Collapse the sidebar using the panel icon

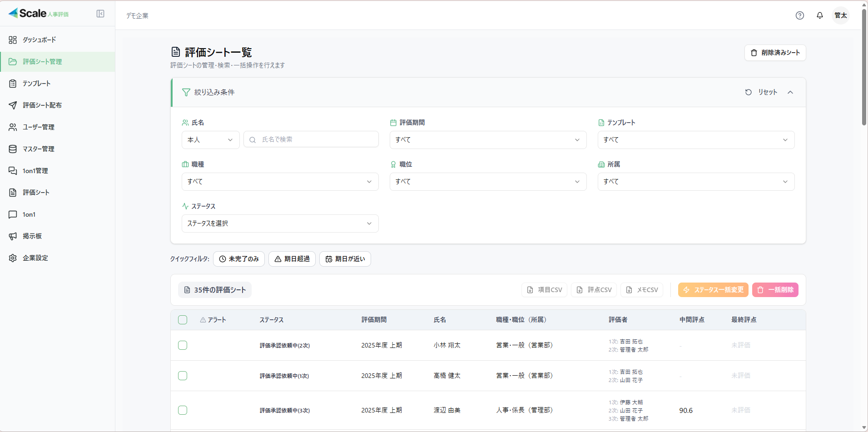tap(100, 14)
